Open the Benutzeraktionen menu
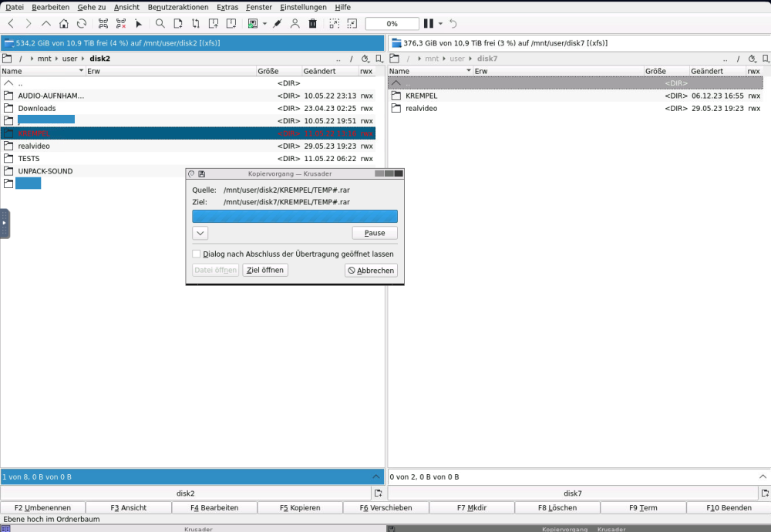The width and height of the screenshot is (771, 532). [178, 8]
